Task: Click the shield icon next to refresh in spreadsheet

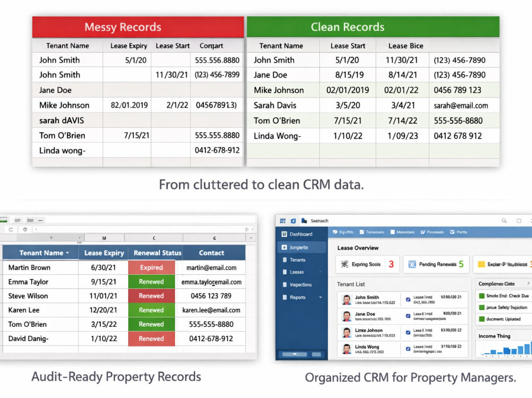Action: point(25,230)
